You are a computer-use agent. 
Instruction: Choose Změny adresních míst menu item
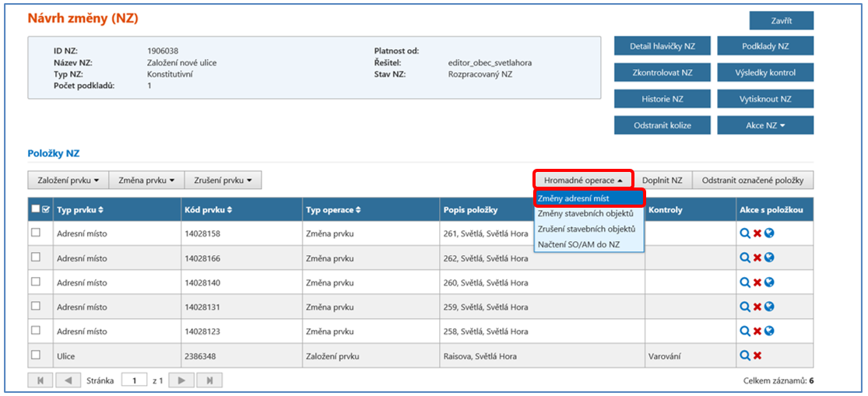pyautogui.click(x=589, y=199)
